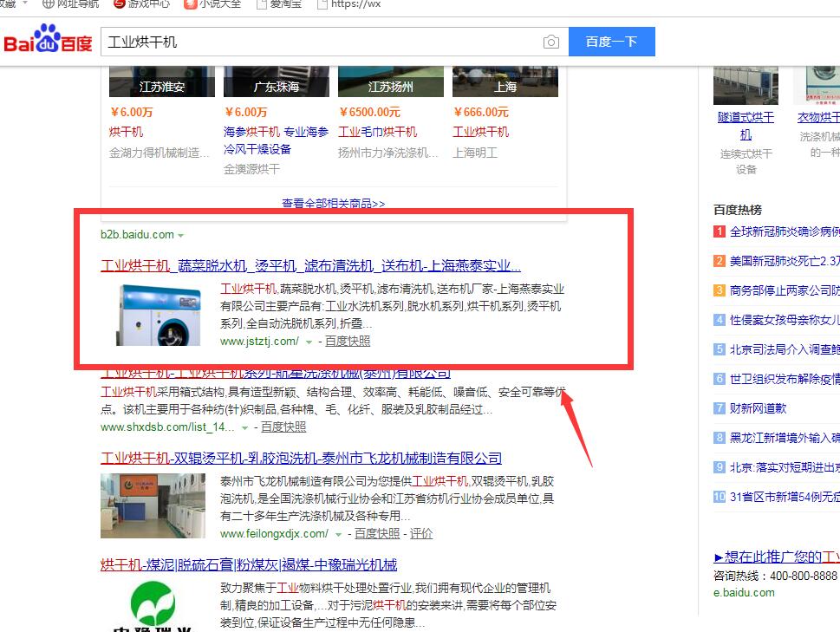
Task: Expand dropdown arrow beside www.jstztj.com/
Action: 309,342
